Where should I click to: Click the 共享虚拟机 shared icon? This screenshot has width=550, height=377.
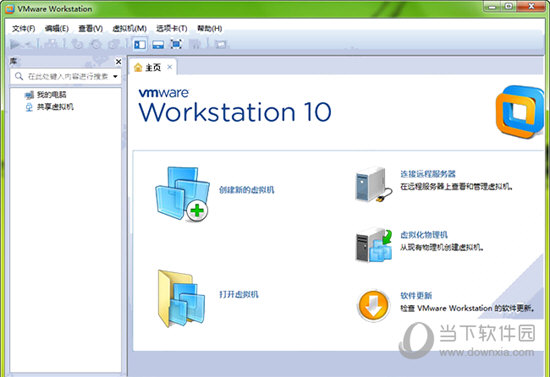tap(29, 107)
